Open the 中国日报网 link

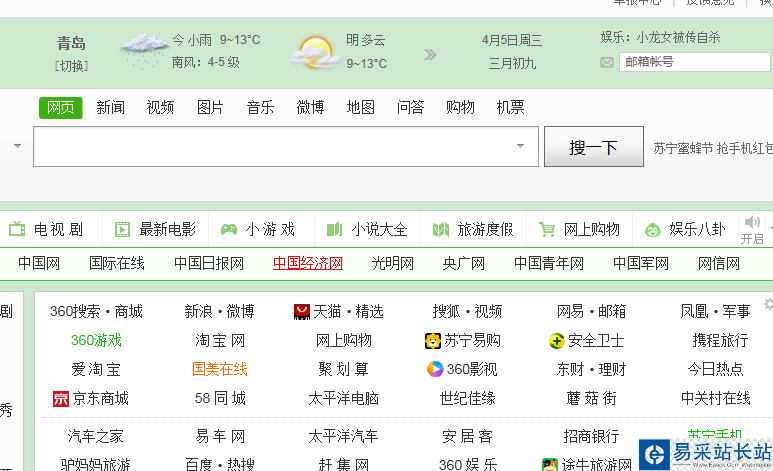[x=209, y=263]
